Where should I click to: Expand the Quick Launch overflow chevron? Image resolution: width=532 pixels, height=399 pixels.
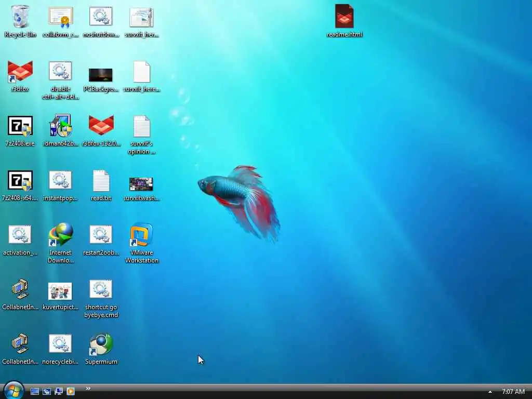[x=88, y=388]
